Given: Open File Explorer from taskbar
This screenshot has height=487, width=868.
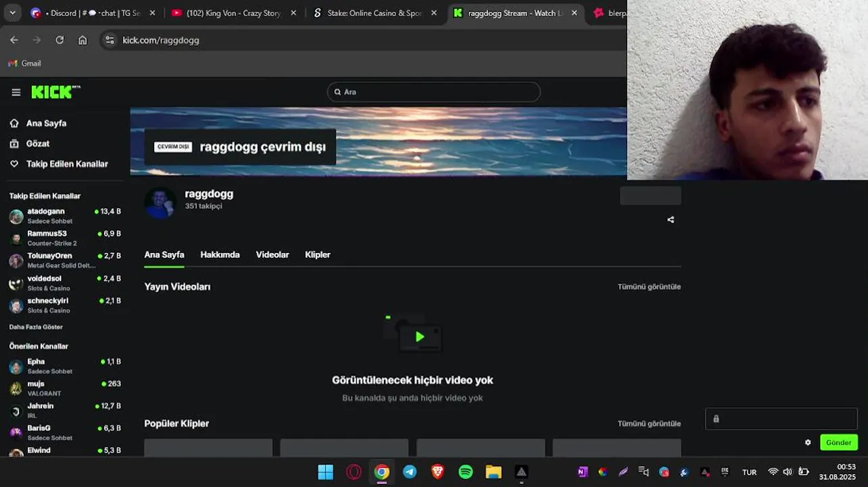Looking at the screenshot, I should coord(493,472).
